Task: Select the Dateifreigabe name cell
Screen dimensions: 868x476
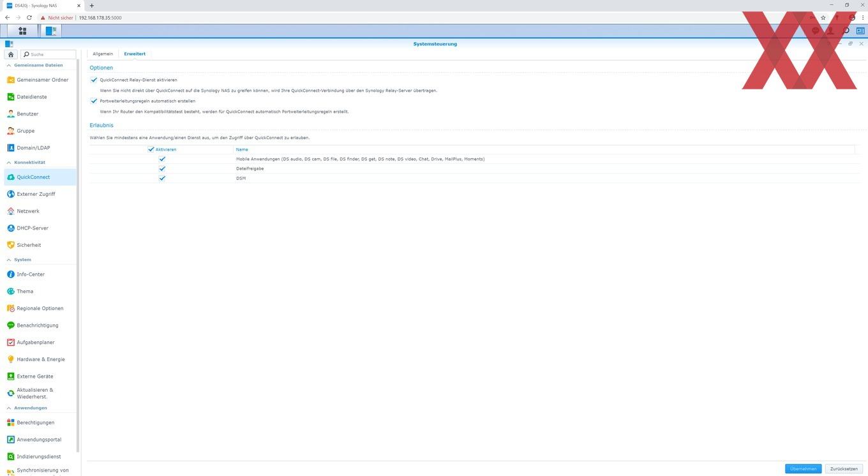Action: [x=250, y=168]
